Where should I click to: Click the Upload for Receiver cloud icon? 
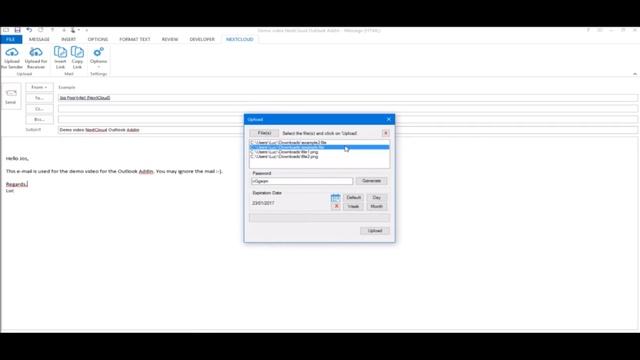(36, 52)
